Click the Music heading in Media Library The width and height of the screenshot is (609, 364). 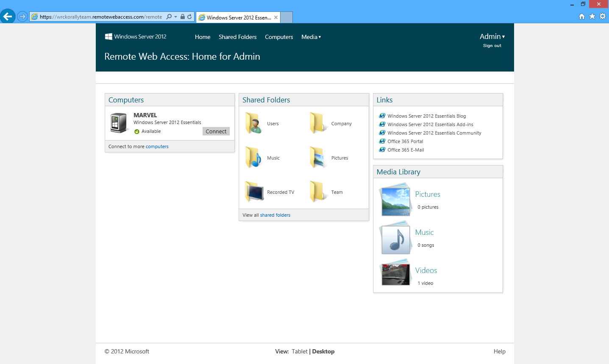424,232
